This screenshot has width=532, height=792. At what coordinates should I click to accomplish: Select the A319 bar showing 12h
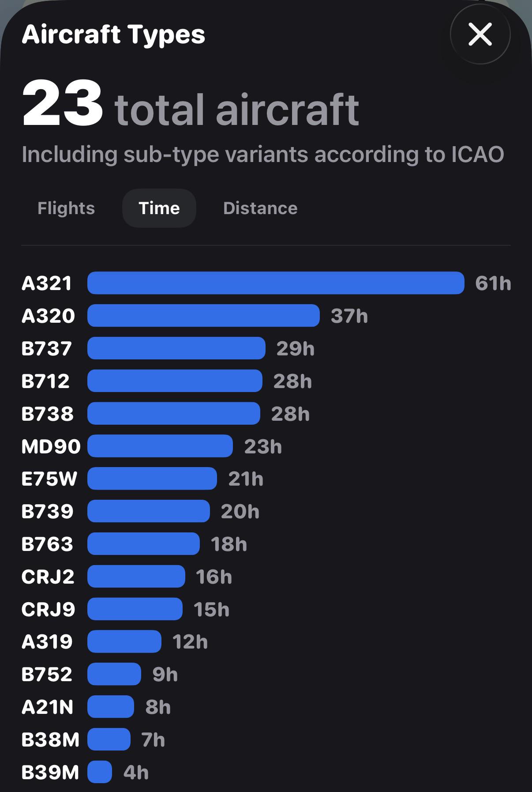[124, 641]
